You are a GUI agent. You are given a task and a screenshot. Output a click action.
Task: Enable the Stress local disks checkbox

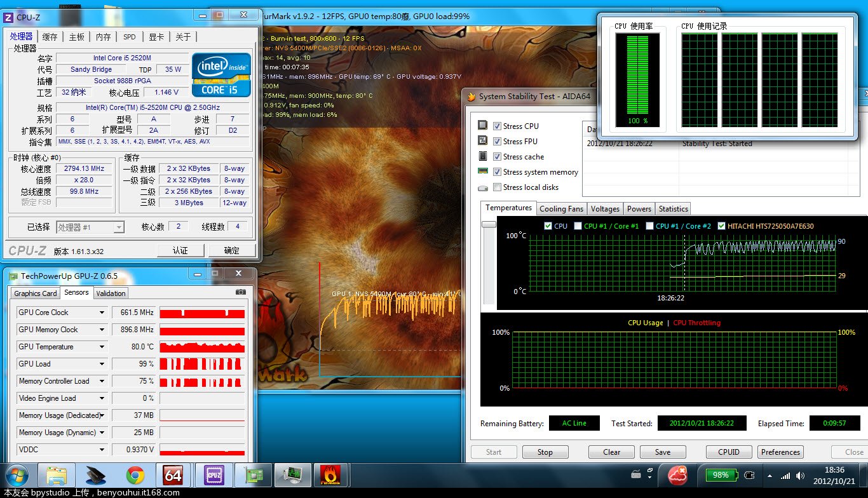click(497, 187)
